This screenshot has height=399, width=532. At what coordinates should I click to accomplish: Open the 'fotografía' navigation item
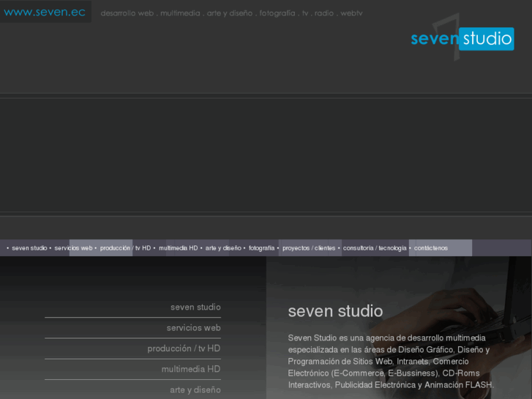[261, 248]
